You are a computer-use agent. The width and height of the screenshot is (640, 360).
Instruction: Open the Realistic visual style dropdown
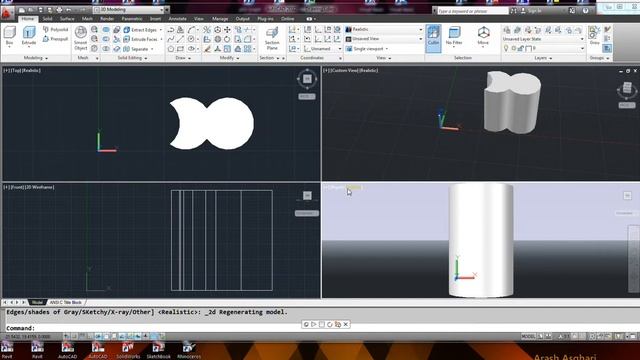(384, 29)
